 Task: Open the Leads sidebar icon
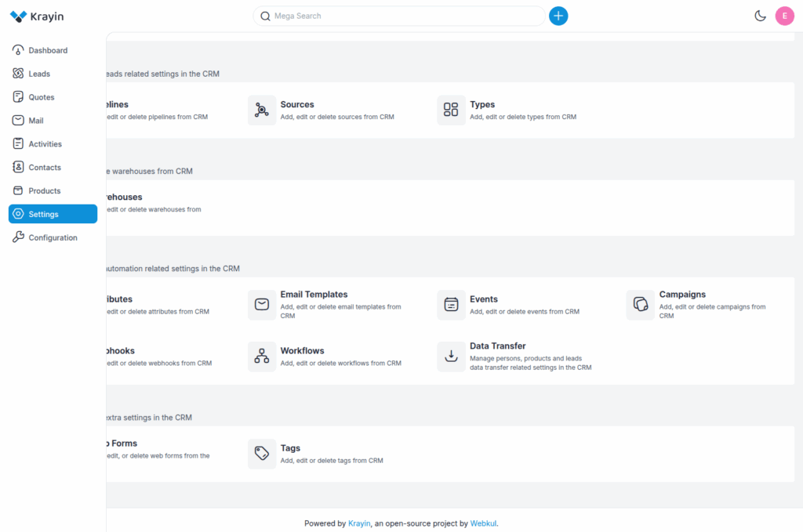18,74
